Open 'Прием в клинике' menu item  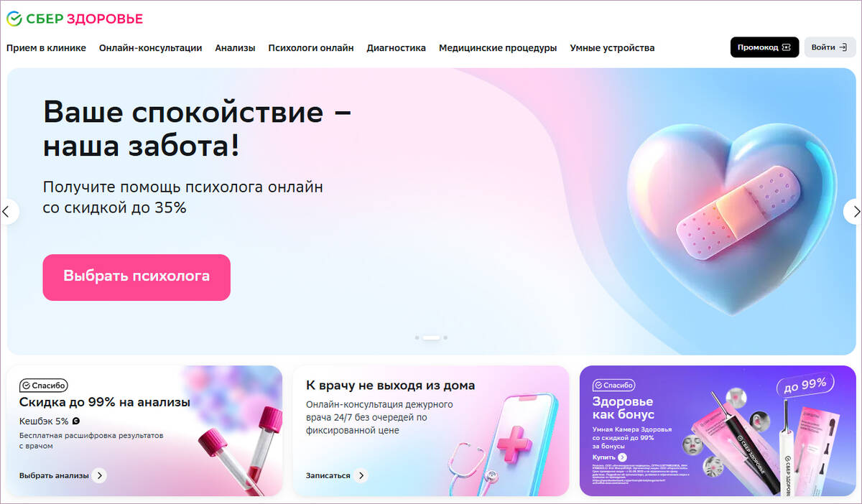(x=46, y=48)
